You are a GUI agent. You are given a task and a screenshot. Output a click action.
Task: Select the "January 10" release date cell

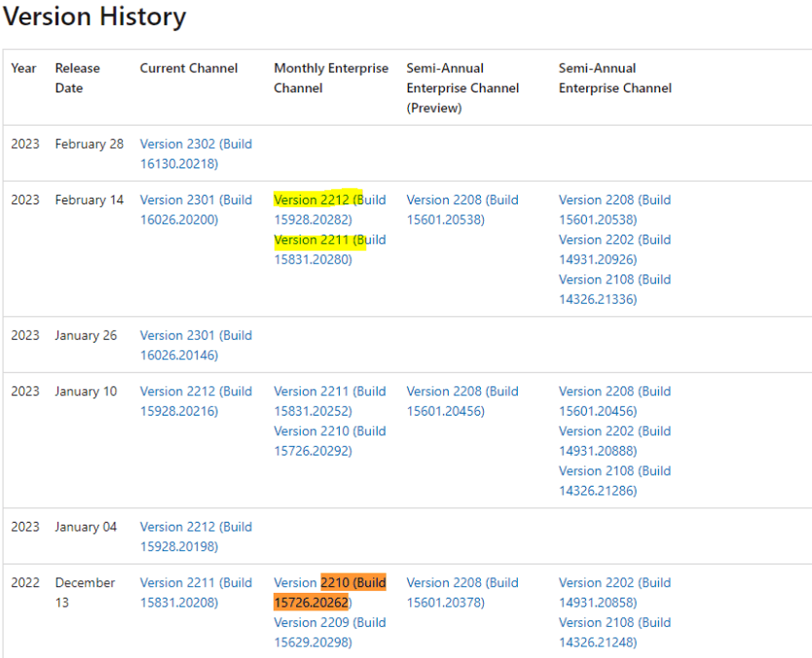[x=86, y=391]
